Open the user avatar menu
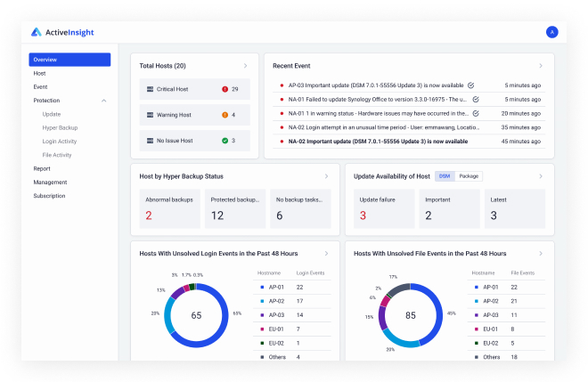The image size is (588, 382). (x=551, y=32)
